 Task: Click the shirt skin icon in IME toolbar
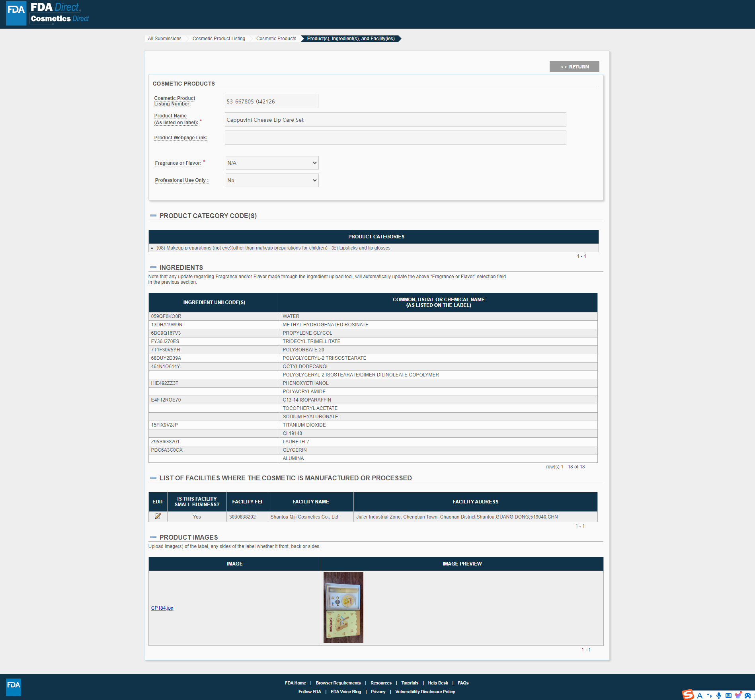(738, 695)
